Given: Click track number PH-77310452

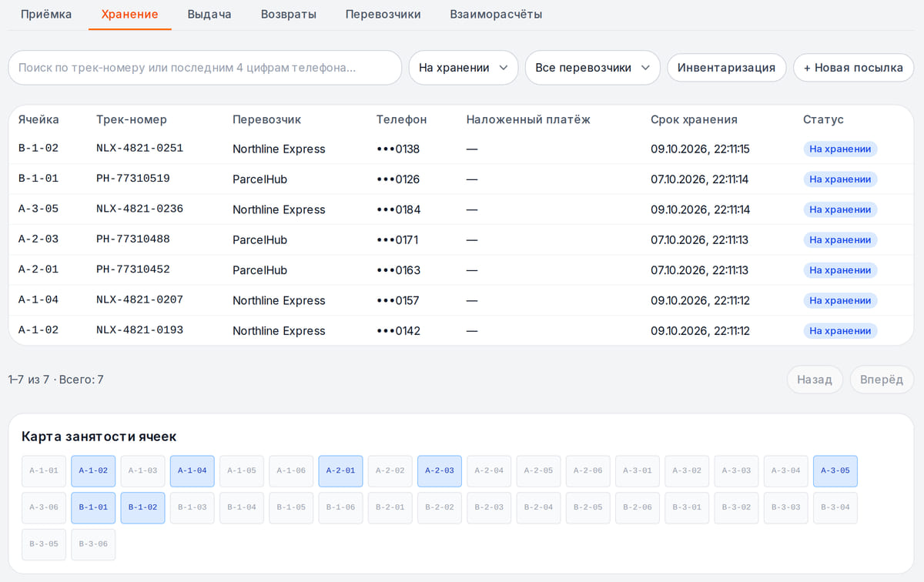Looking at the screenshot, I should tap(133, 269).
